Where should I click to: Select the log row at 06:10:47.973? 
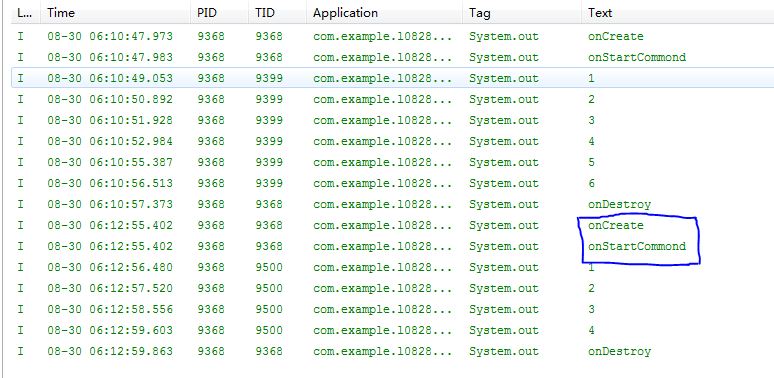(393, 37)
